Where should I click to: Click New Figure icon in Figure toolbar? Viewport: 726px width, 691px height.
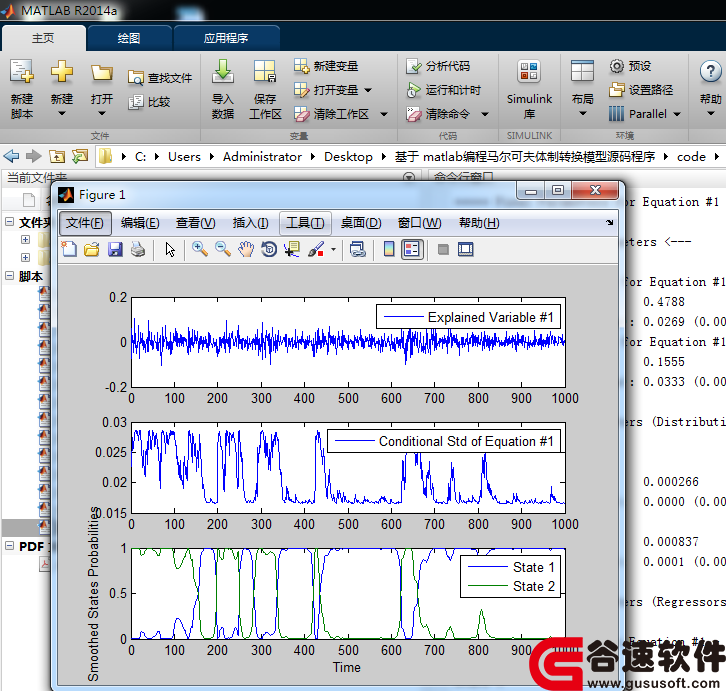[69, 250]
